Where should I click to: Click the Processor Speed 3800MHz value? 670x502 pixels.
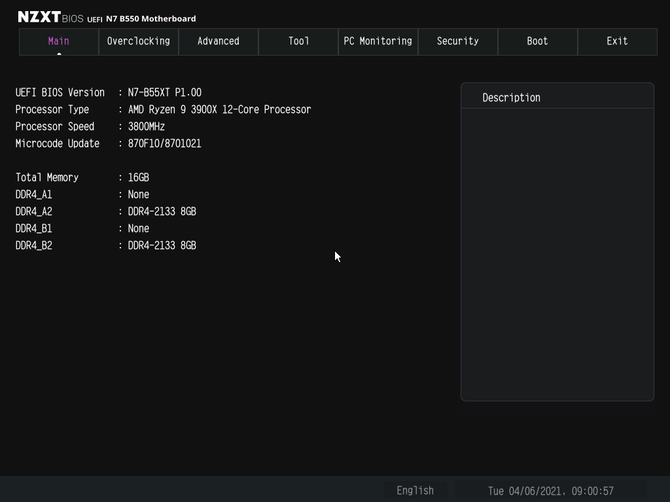click(x=146, y=127)
